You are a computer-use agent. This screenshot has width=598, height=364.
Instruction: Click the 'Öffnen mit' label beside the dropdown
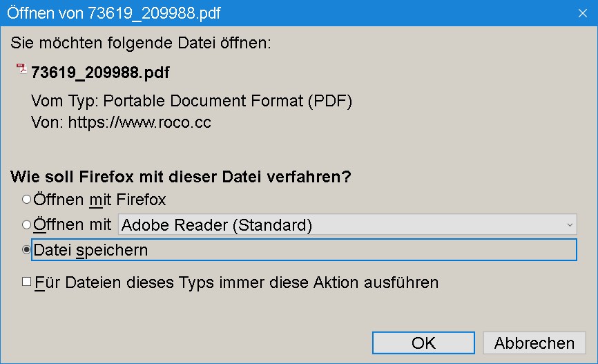[72, 224]
